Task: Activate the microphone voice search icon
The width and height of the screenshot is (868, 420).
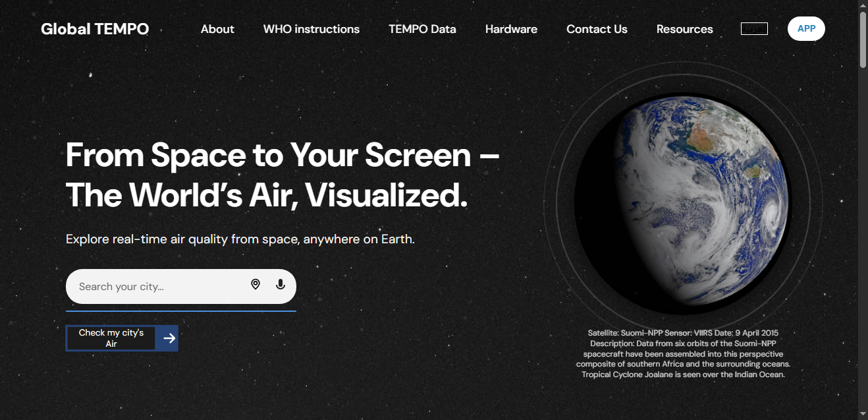Action: click(280, 284)
